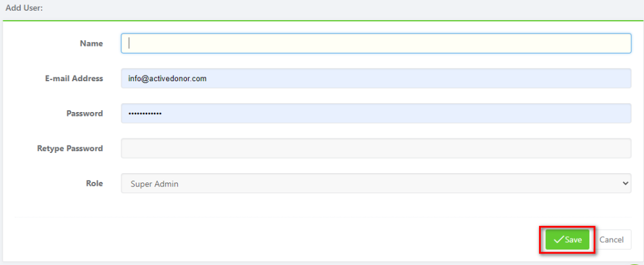Click the info@activedonor.com email text
The width and height of the screenshot is (644, 265).
(x=167, y=79)
